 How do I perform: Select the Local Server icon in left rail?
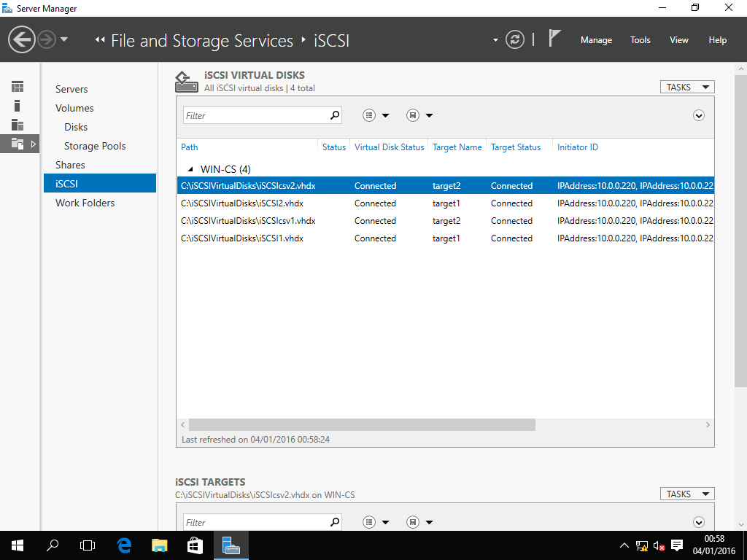pos(18,106)
